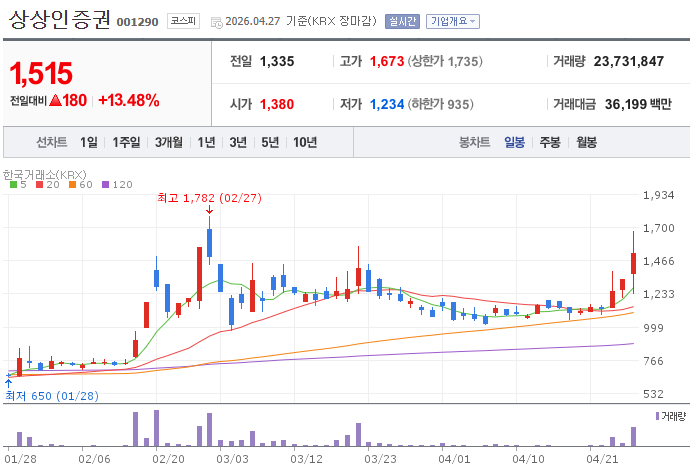Click the high price 1,673

(x=387, y=61)
